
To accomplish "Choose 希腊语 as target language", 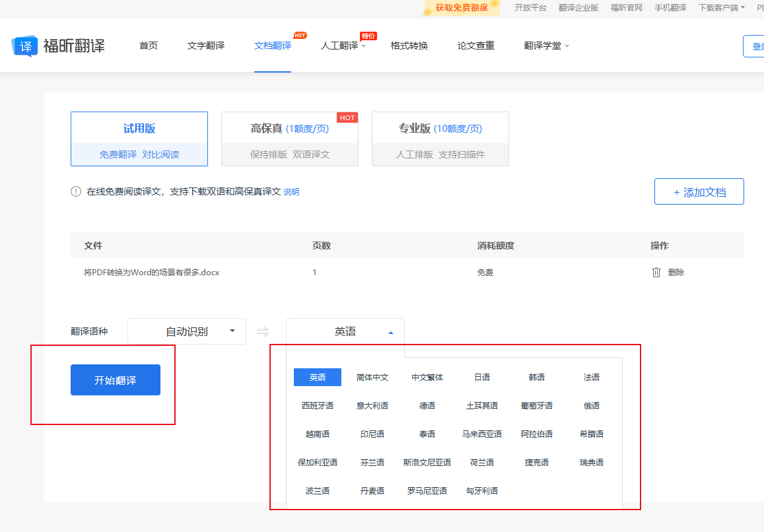I will click(x=592, y=434).
